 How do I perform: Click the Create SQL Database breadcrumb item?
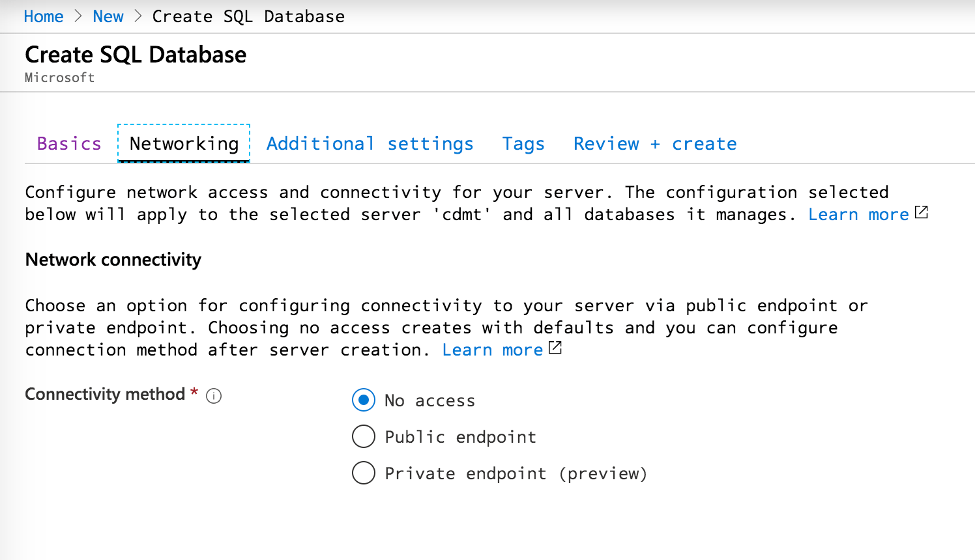(248, 16)
